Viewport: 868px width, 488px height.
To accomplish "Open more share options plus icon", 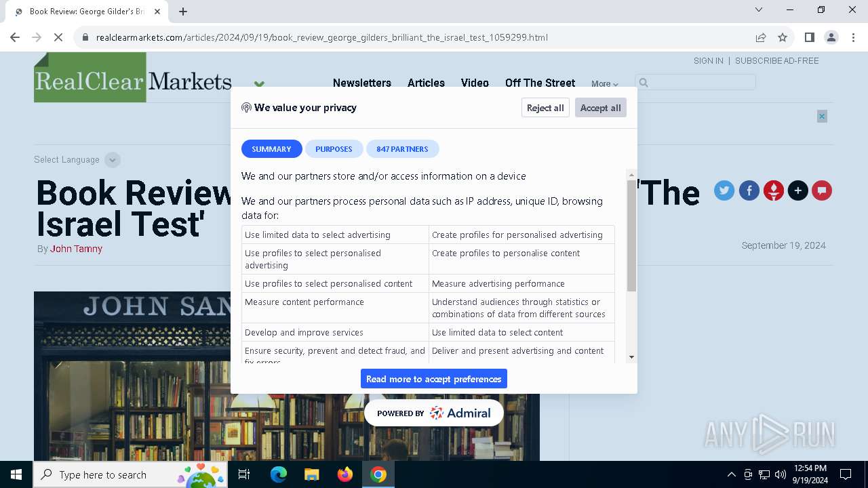I will (798, 191).
